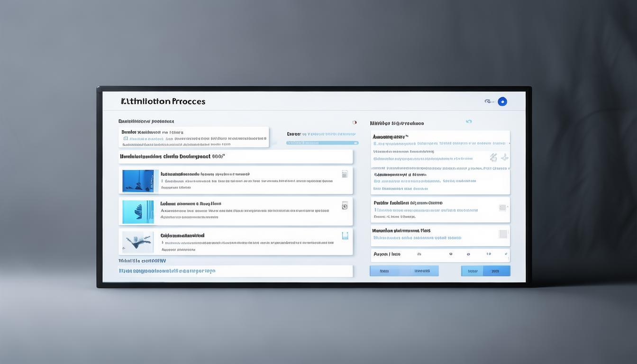Click the hand icon in the right panel

493,157
